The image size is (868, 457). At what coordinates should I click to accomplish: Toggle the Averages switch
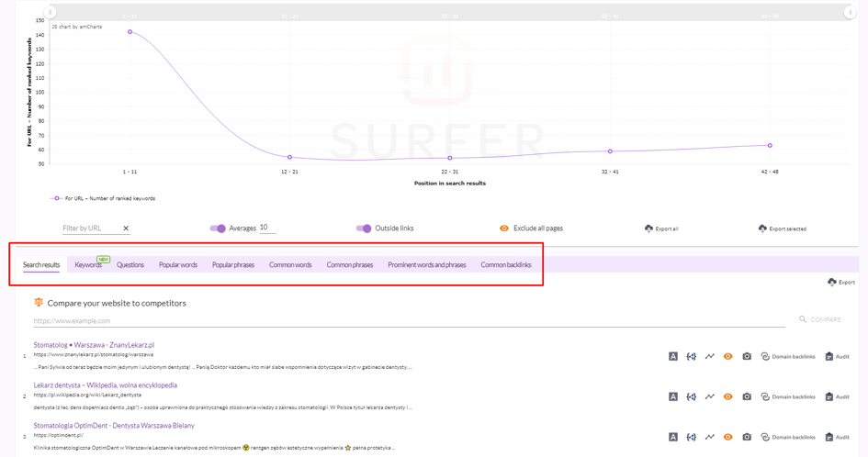(x=218, y=228)
